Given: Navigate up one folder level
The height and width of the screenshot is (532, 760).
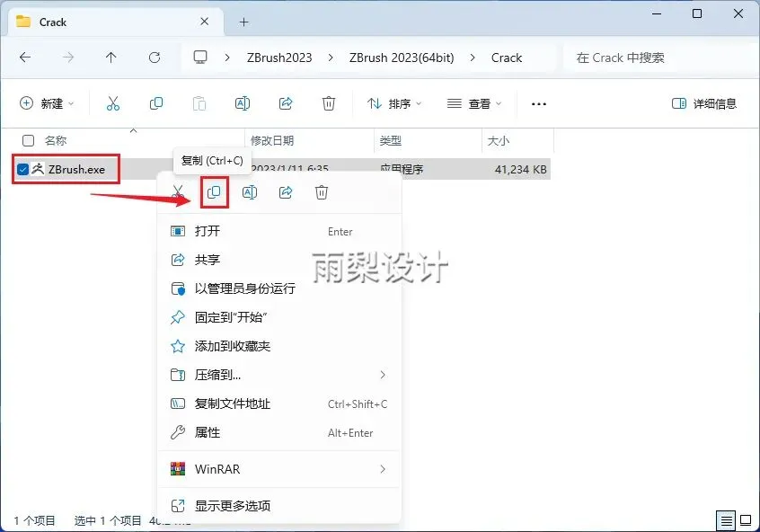Looking at the screenshot, I should [111, 58].
